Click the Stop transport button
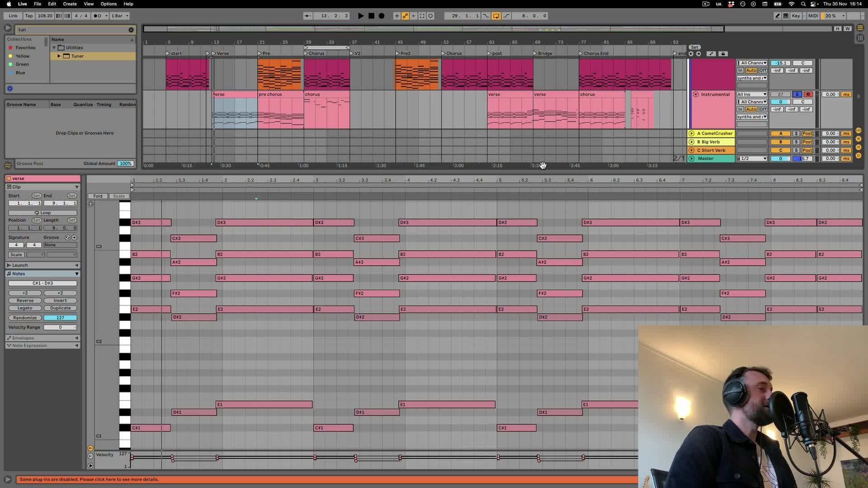Viewport: 868px width, 488px height. pos(371,16)
